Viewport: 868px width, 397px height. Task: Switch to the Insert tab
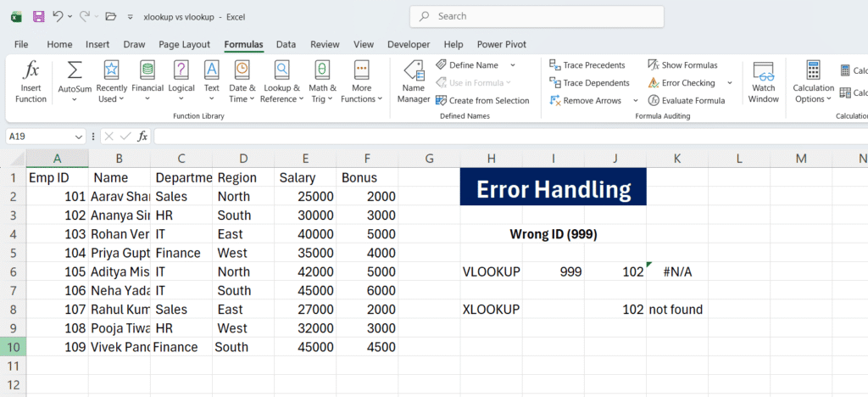pos(97,44)
